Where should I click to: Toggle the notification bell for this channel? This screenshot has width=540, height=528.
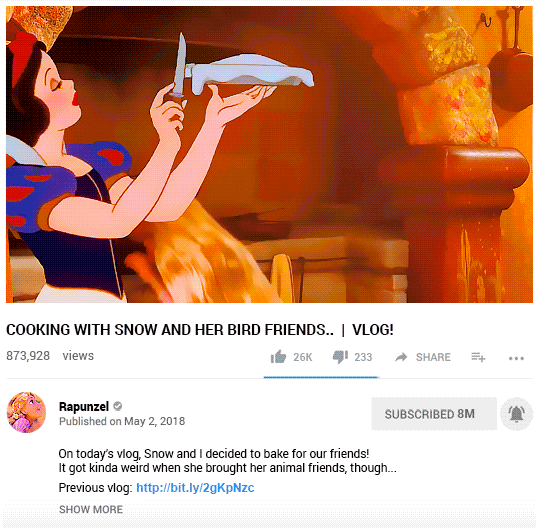(517, 414)
